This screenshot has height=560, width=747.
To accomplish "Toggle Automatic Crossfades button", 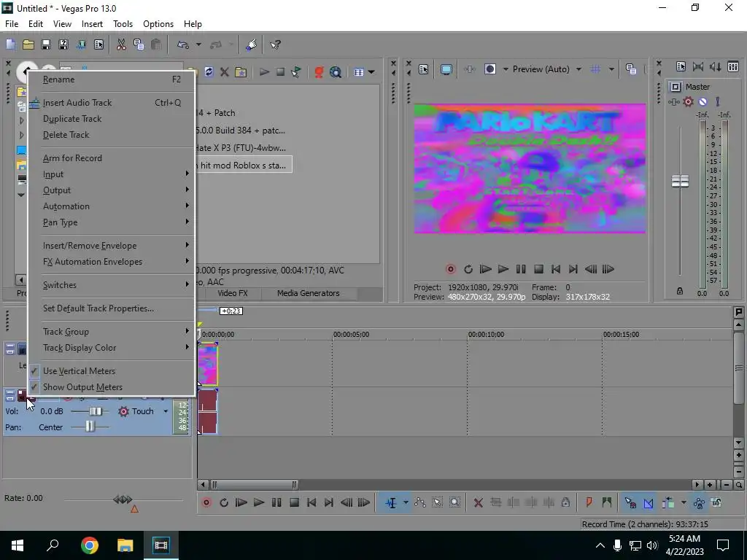I will (649, 502).
